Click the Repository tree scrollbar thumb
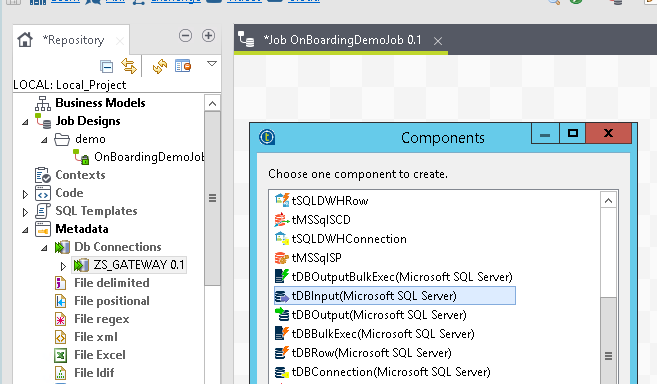 coord(212,198)
